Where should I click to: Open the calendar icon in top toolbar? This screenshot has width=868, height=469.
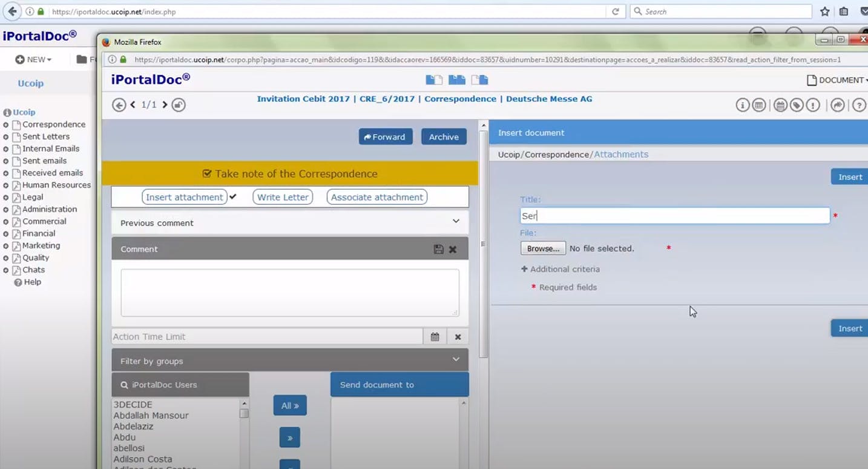(x=781, y=105)
